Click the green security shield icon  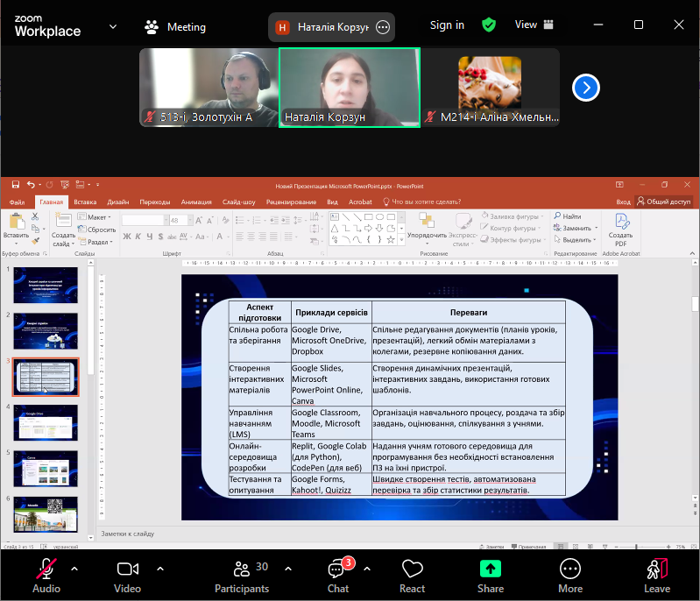click(489, 25)
